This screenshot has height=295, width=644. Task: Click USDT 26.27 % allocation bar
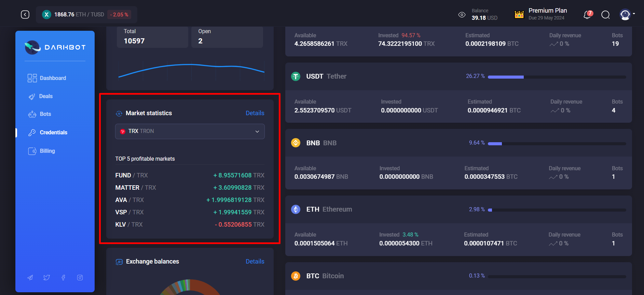click(x=557, y=77)
